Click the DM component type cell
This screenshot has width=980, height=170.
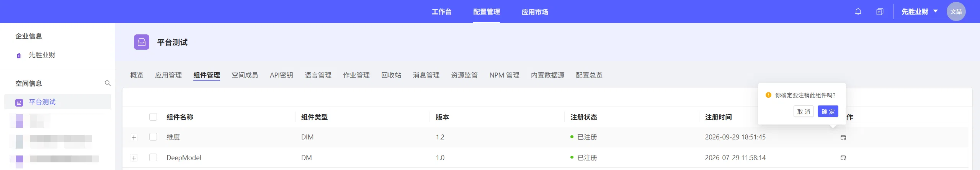click(306, 158)
